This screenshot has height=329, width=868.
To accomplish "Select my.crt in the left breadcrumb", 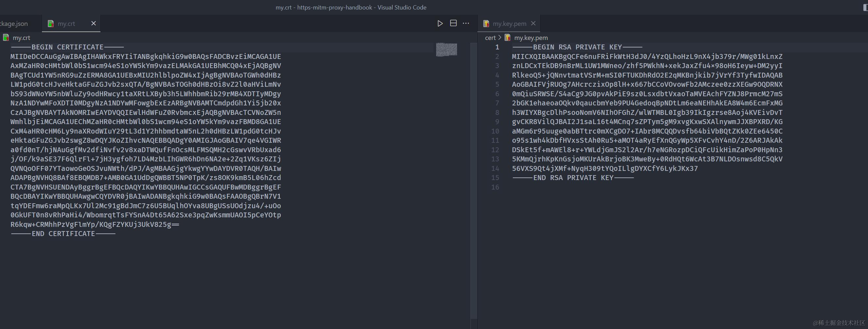I will [x=21, y=38].
